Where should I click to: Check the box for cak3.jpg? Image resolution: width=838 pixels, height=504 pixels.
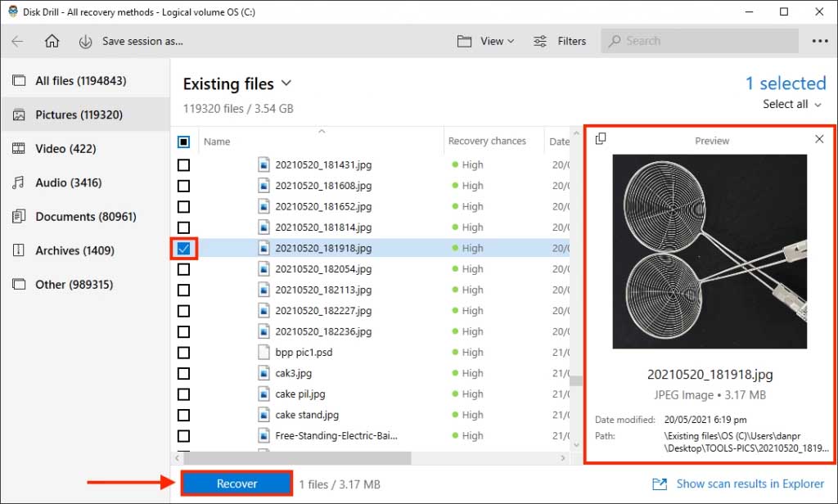tap(183, 373)
